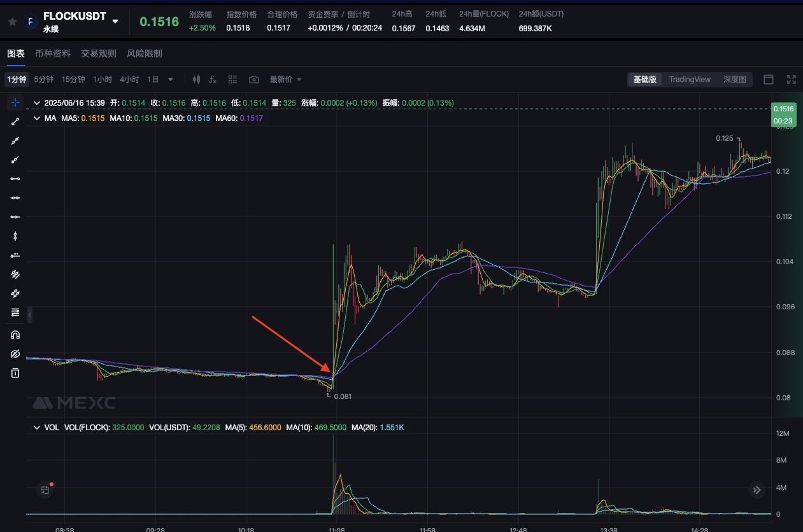Image resolution: width=803 pixels, height=532 pixels.
Task: Take a chart screenshot with camera icon
Action: point(254,80)
